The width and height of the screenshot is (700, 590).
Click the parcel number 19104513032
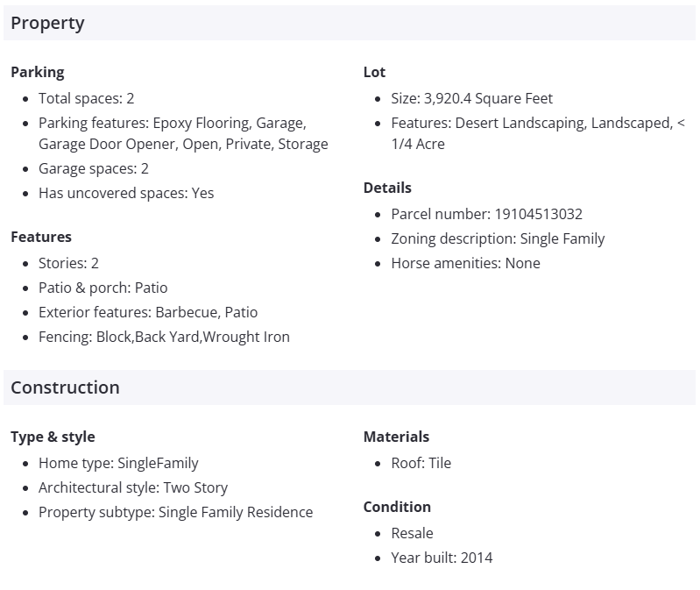point(538,214)
